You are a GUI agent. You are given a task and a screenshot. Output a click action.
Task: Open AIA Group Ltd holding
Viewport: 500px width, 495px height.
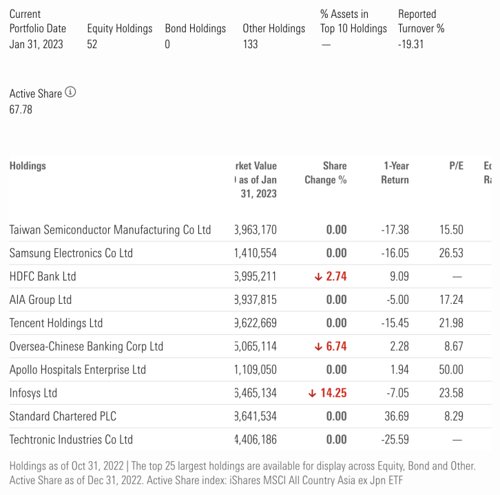point(40,300)
